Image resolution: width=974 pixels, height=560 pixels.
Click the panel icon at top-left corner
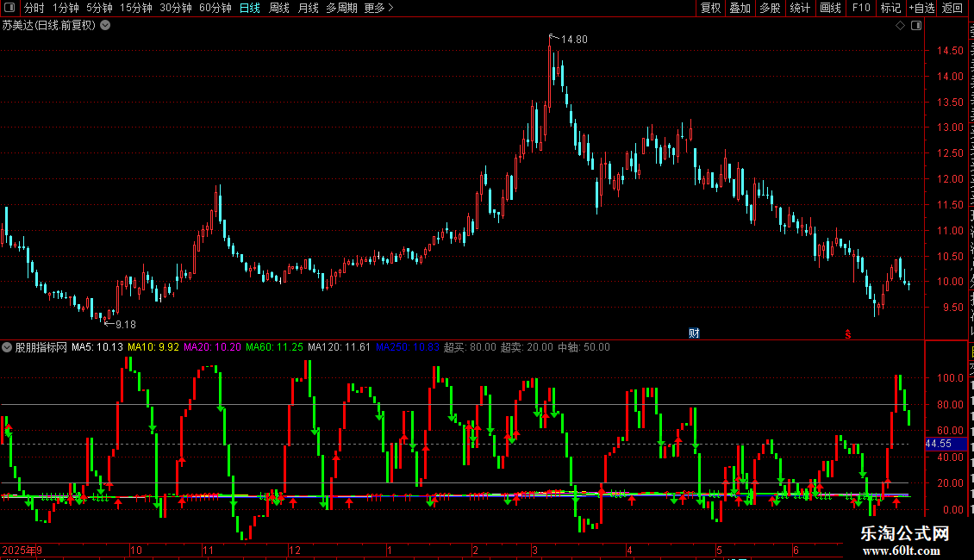(9, 8)
